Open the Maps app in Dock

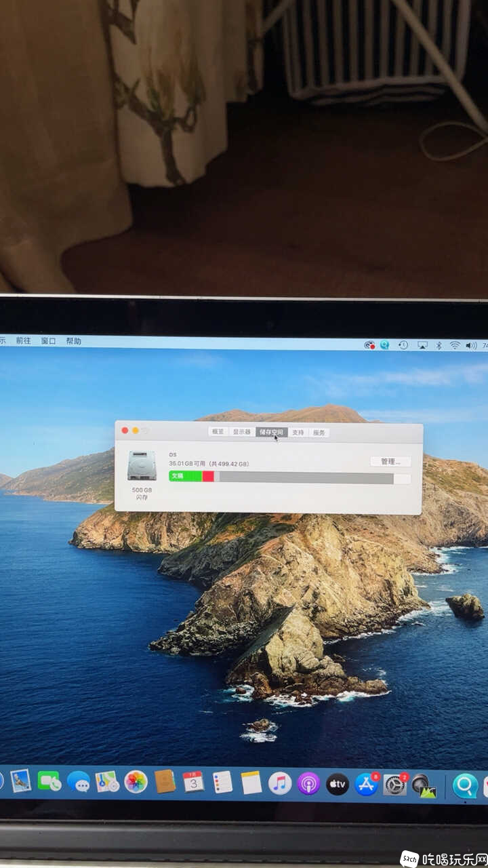click(x=107, y=782)
